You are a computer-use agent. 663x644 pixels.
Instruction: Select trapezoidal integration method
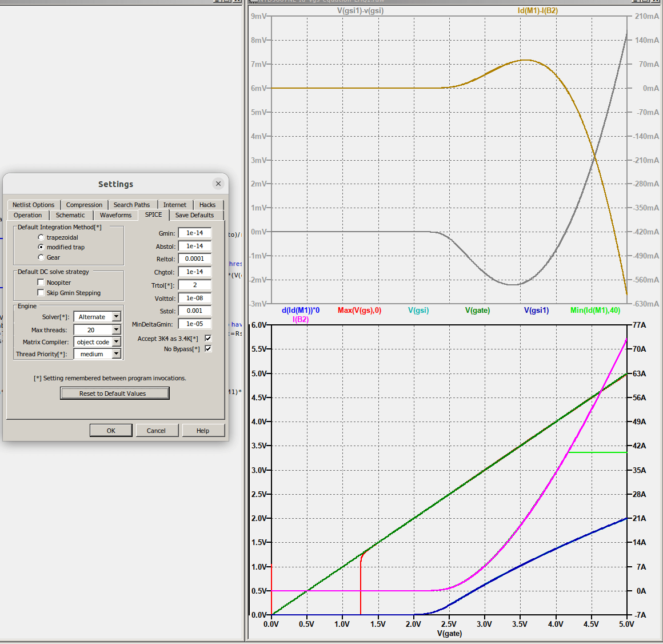[41, 237]
